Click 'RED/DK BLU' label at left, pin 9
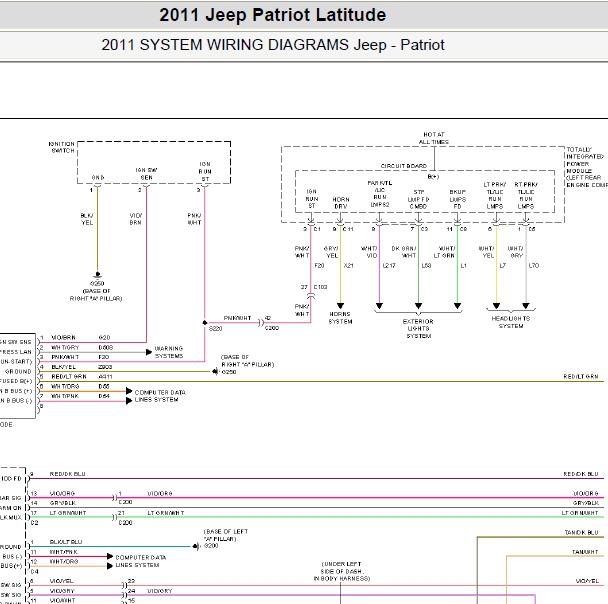Screen dimensions: 608x604 click(x=67, y=474)
